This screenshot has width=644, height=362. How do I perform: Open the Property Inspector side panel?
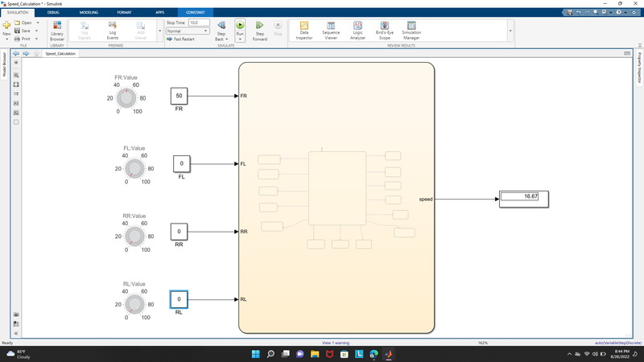coord(639,68)
